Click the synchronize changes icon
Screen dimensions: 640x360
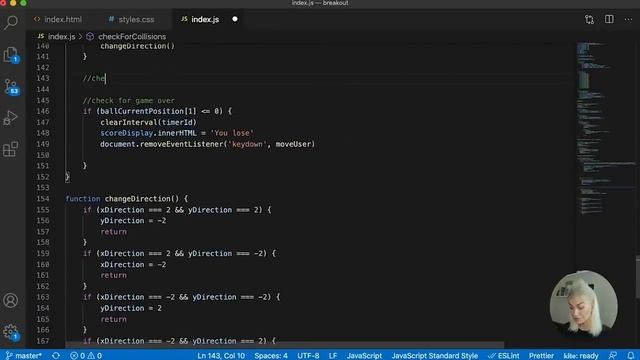56,356
